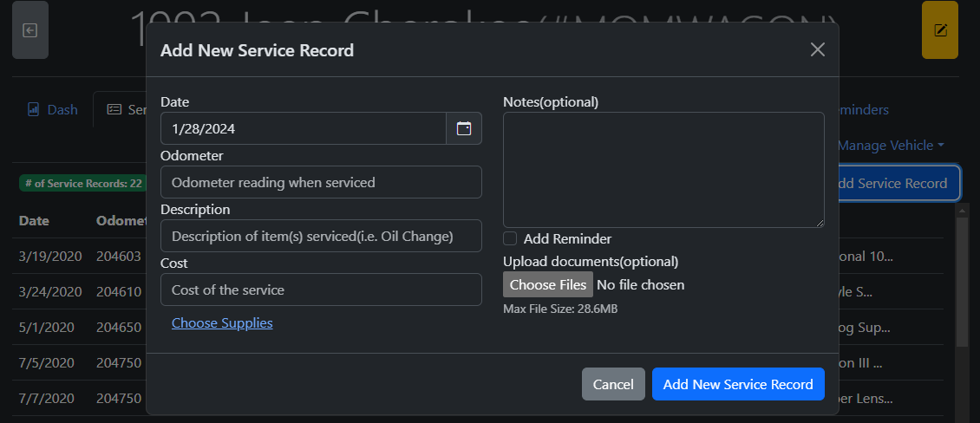Viewport: 980px width, 423px height.
Task: Select the Description text field
Action: [321, 236]
